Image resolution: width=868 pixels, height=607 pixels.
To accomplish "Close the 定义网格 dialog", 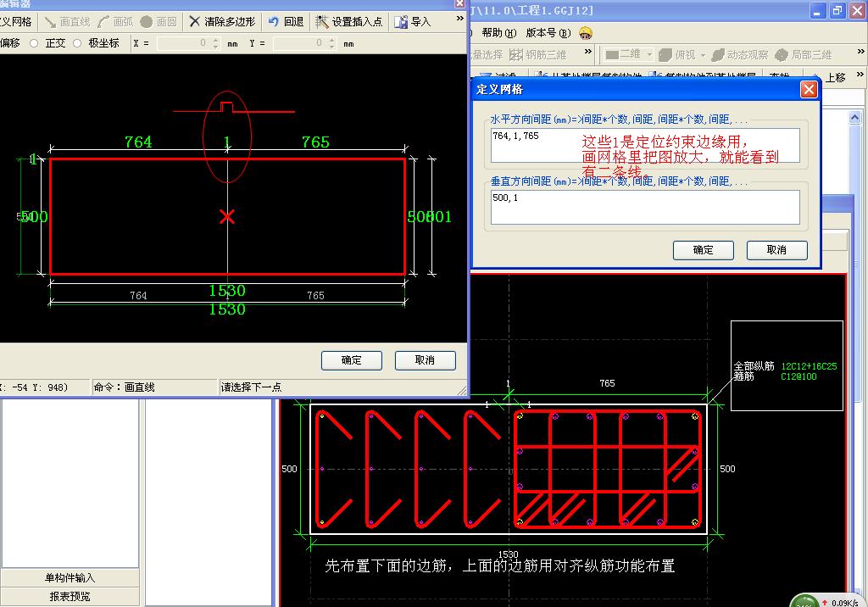I will (x=809, y=89).
